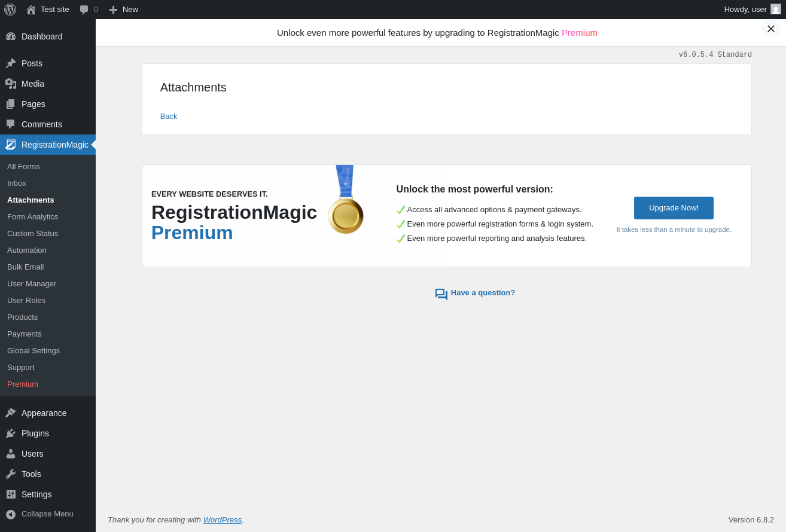Click the Comments sidebar icon
The width and height of the screenshot is (786, 532).
(11, 124)
